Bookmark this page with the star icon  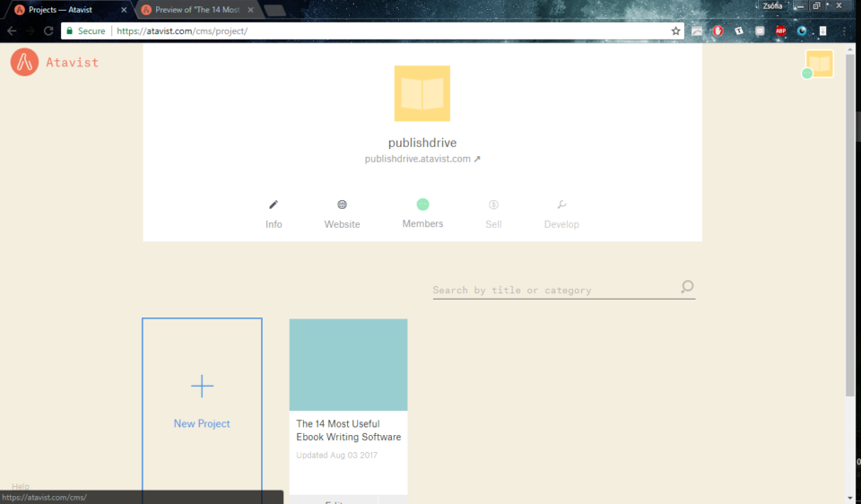point(675,31)
